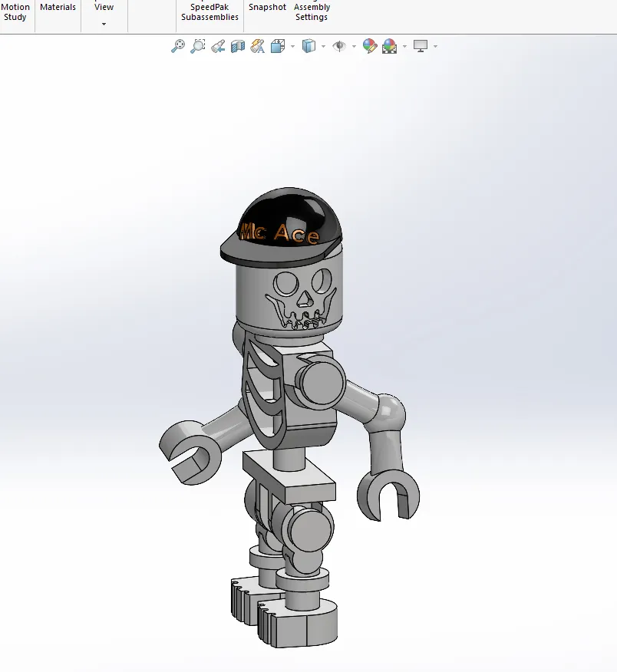This screenshot has height=672, width=617.
Task: Click SpeedPak Subassemblies button
Action: (210, 12)
